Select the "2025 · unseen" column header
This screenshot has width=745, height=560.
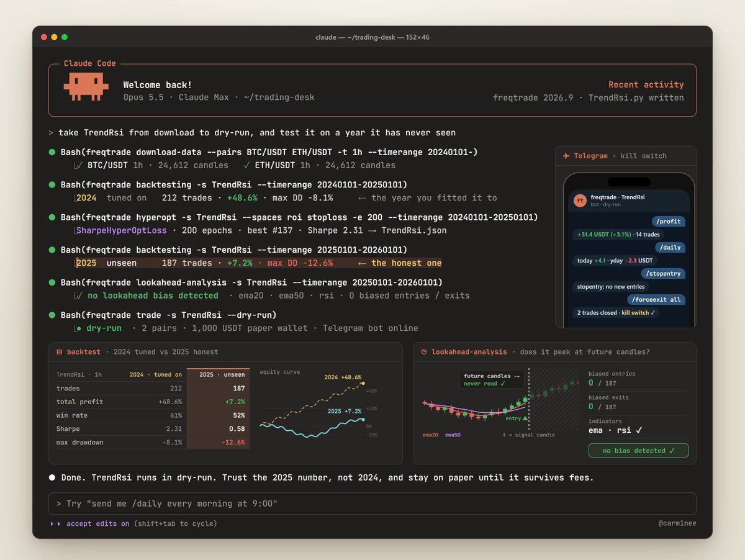click(222, 374)
